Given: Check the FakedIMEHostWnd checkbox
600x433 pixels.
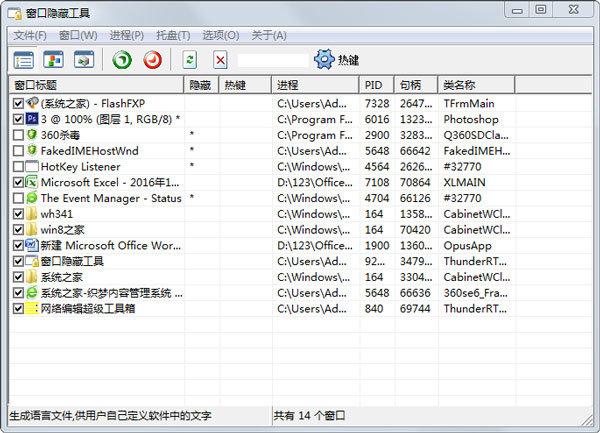Looking at the screenshot, I should pyautogui.click(x=18, y=151).
